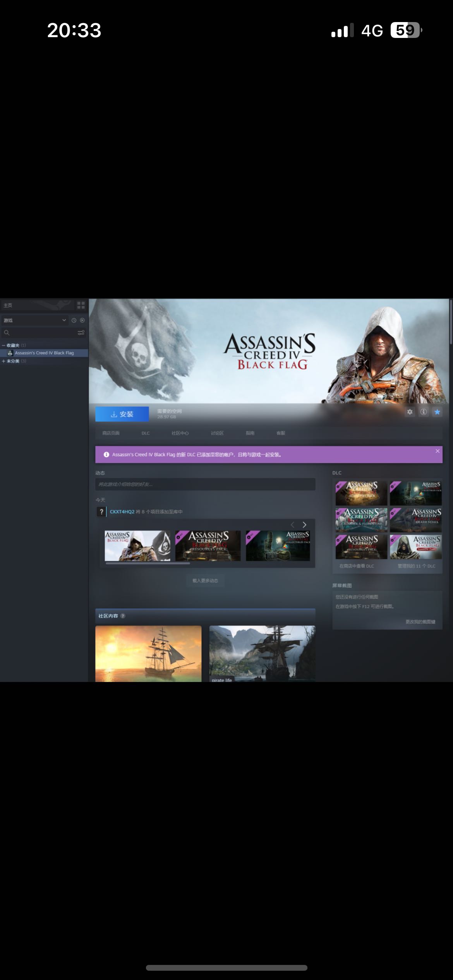Expand the 未分类 category
This screenshot has height=980, width=453.
click(3, 361)
